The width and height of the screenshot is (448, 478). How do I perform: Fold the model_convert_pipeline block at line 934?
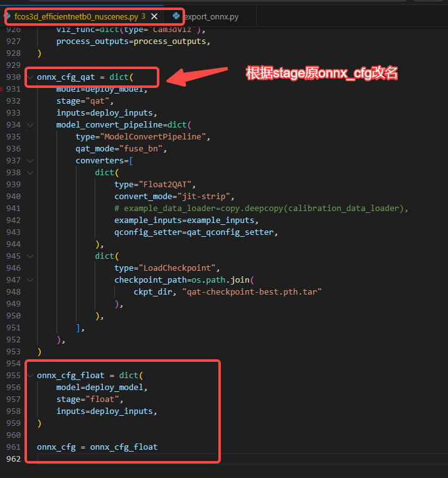point(30,125)
